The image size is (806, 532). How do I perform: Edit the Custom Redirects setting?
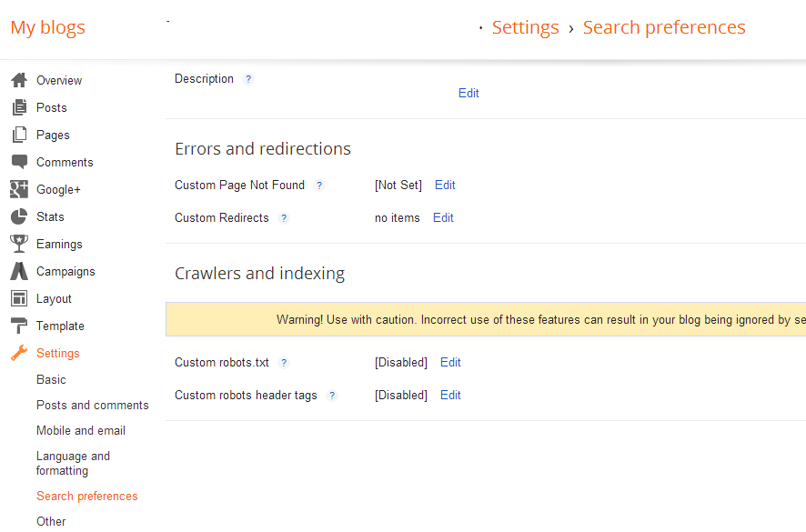[443, 218]
